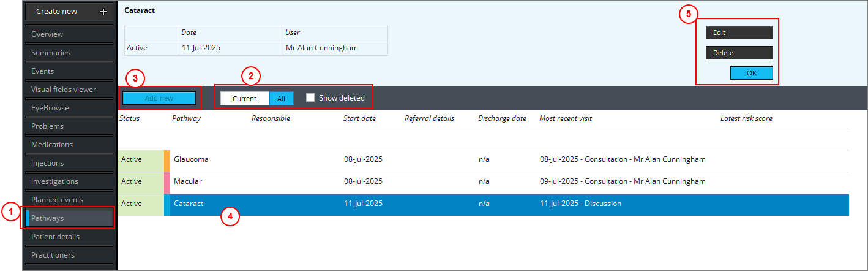This screenshot has width=868, height=271.
Task: Switch pathway filter to All
Action: (x=281, y=99)
